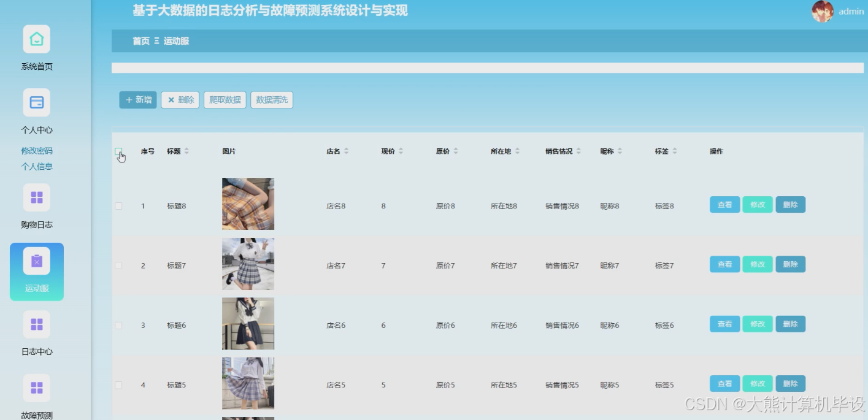Image resolution: width=868 pixels, height=420 pixels.
Task: Click the 爬取数据 button
Action: tap(225, 100)
